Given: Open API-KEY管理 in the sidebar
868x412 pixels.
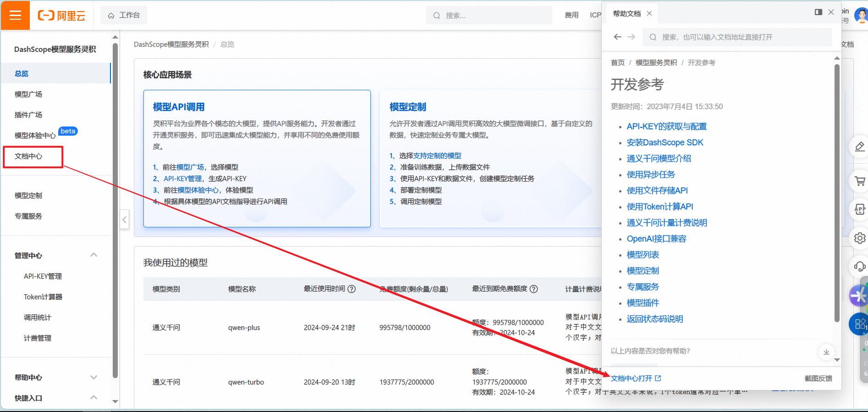Looking at the screenshot, I should pyautogui.click(x=43, y=276).
